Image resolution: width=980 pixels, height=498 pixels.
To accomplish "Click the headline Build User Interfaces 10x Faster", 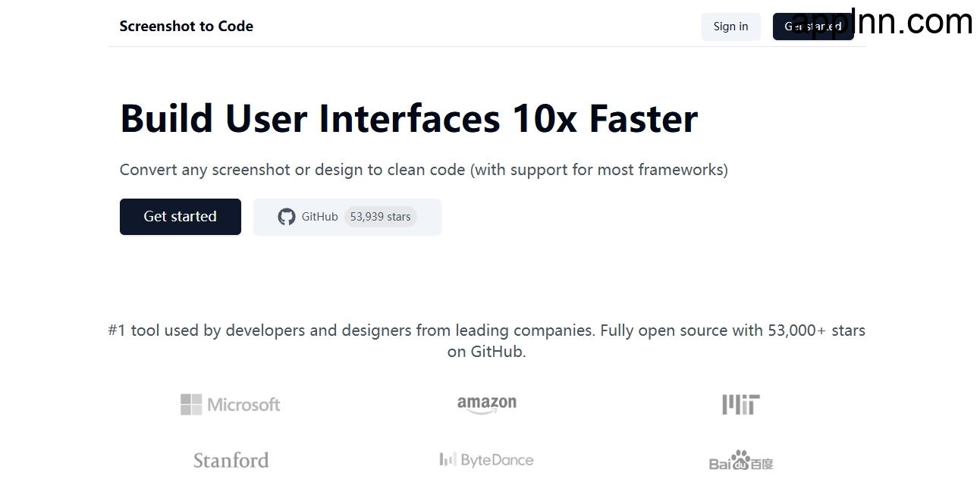I will [x=409, y=118].
